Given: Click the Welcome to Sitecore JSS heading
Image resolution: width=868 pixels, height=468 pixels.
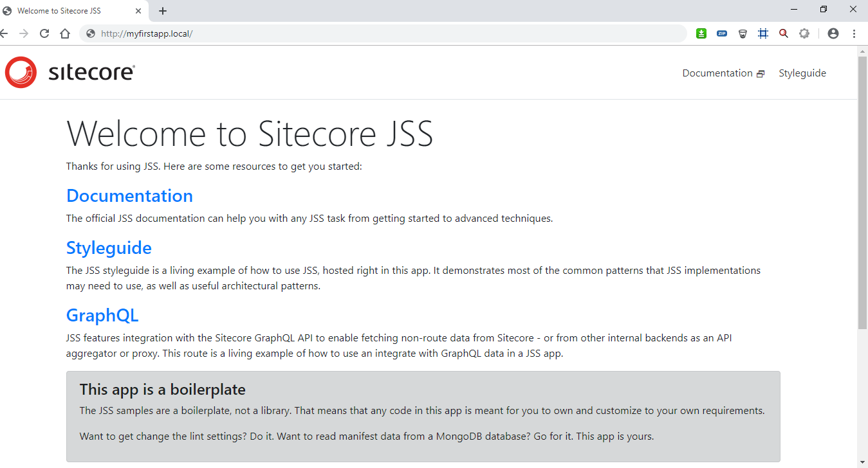Looking at the screenshot, I should (250, 133).
